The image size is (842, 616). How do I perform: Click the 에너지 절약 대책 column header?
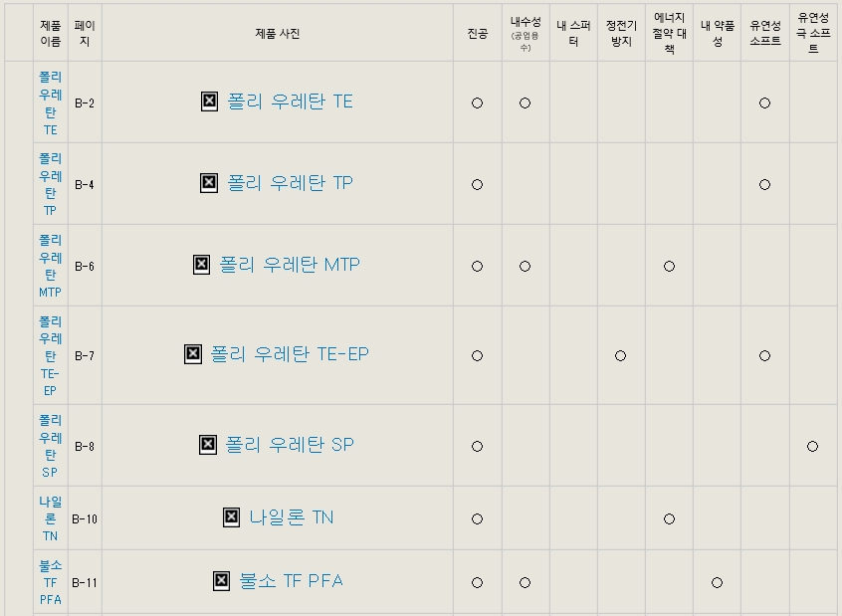pos(669,33)
